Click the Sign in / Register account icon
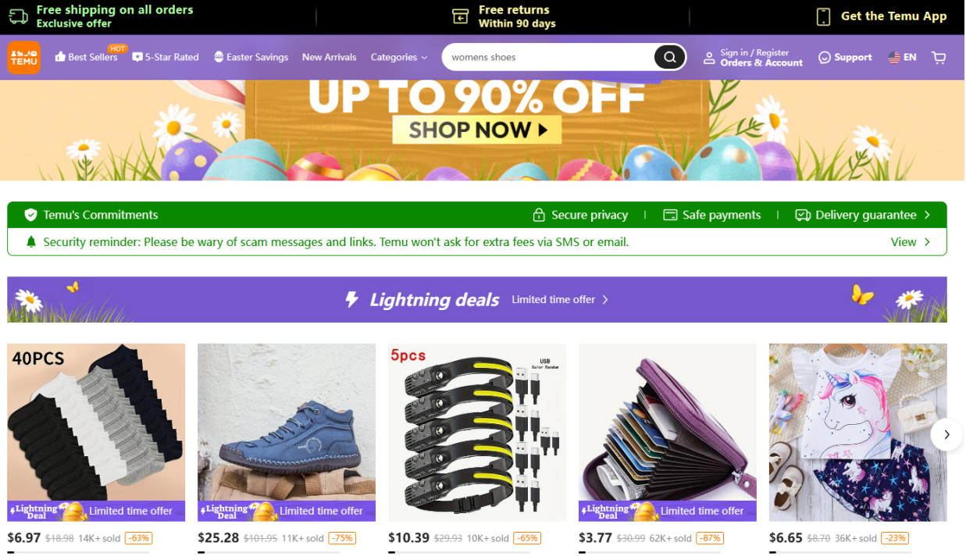966x560 pixels. 709,58
